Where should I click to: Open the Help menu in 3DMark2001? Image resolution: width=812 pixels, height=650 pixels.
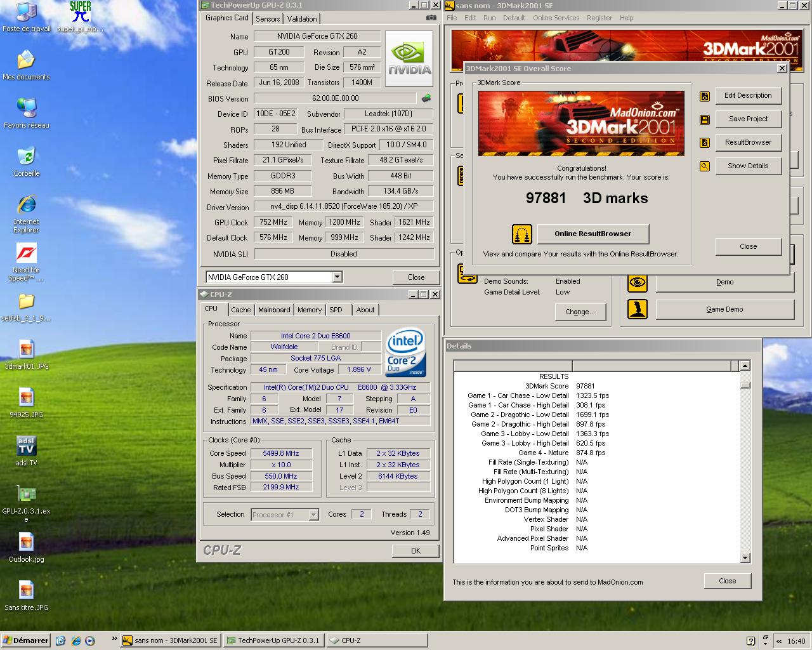point(626,18)
